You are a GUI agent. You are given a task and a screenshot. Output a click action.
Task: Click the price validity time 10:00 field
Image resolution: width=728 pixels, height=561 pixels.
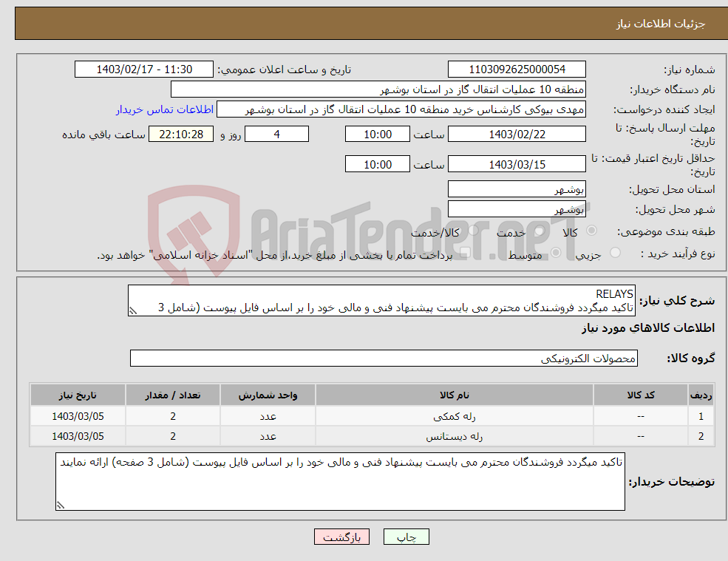click(378, 164)
